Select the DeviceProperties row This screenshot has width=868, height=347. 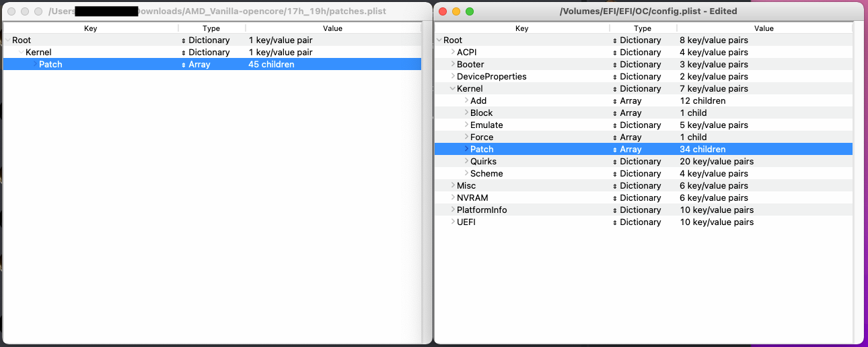pos(491,77)
